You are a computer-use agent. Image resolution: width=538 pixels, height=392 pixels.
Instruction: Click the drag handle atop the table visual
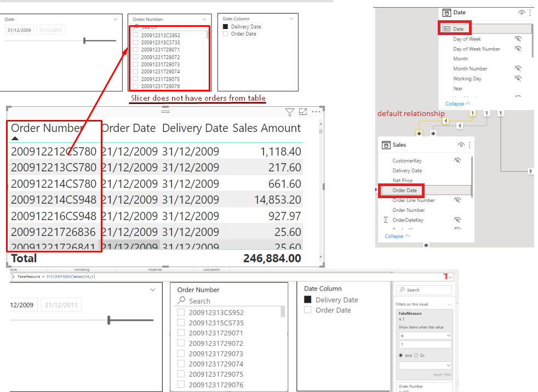[165, 111]
